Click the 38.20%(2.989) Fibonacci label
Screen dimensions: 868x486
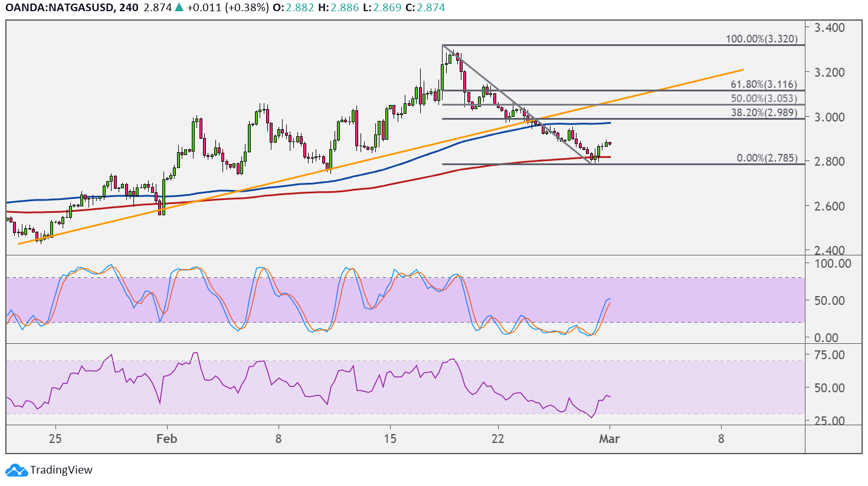point(764,113)
